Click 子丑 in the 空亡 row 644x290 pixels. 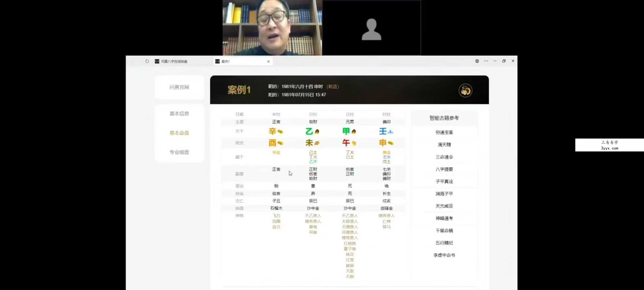tap(276, 201)
